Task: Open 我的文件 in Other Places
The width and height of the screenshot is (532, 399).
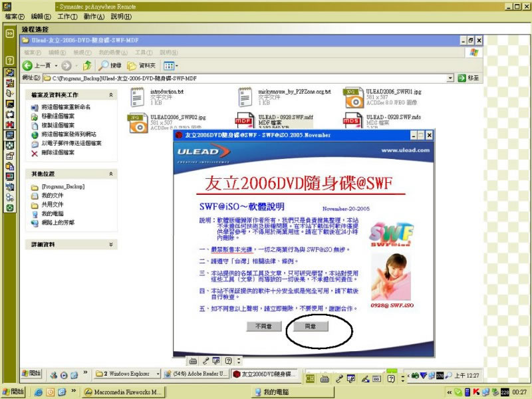Action: click(x=53, y=196)
